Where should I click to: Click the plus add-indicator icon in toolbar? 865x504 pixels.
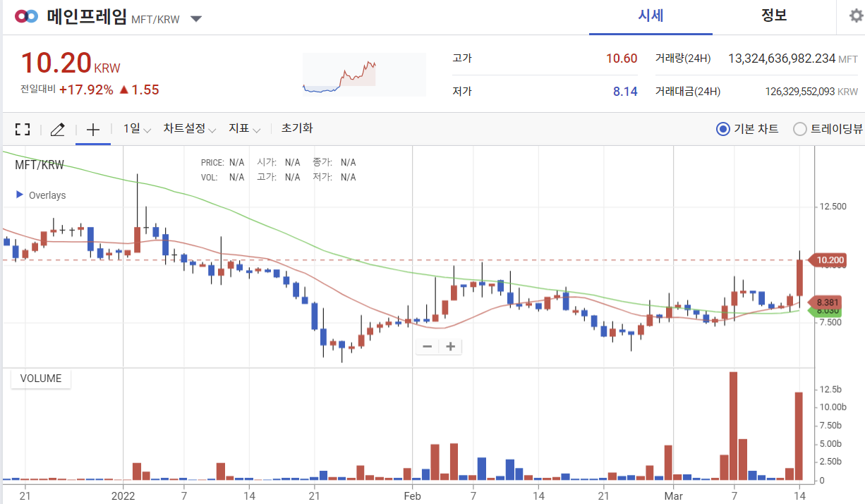(x=92, y=129)
